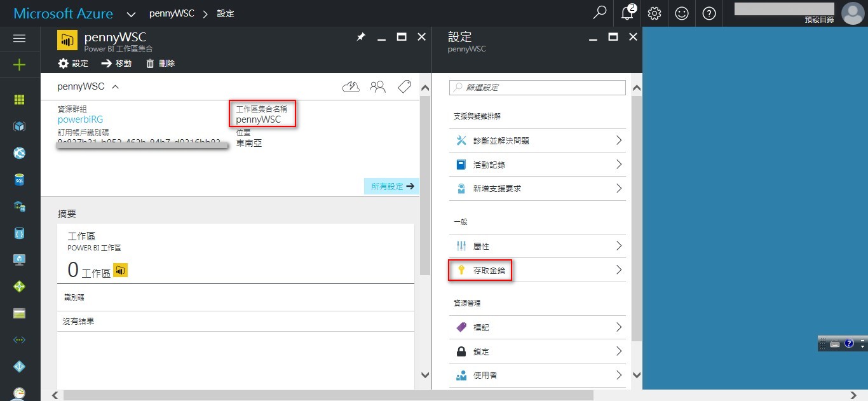Click pennyWSC under 工作區集合名稱

(258, 119)
